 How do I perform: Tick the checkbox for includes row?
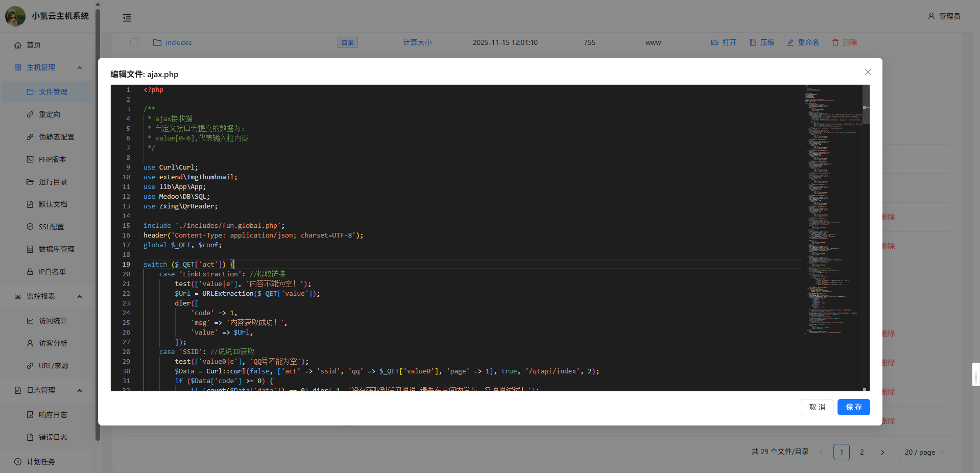134,42
